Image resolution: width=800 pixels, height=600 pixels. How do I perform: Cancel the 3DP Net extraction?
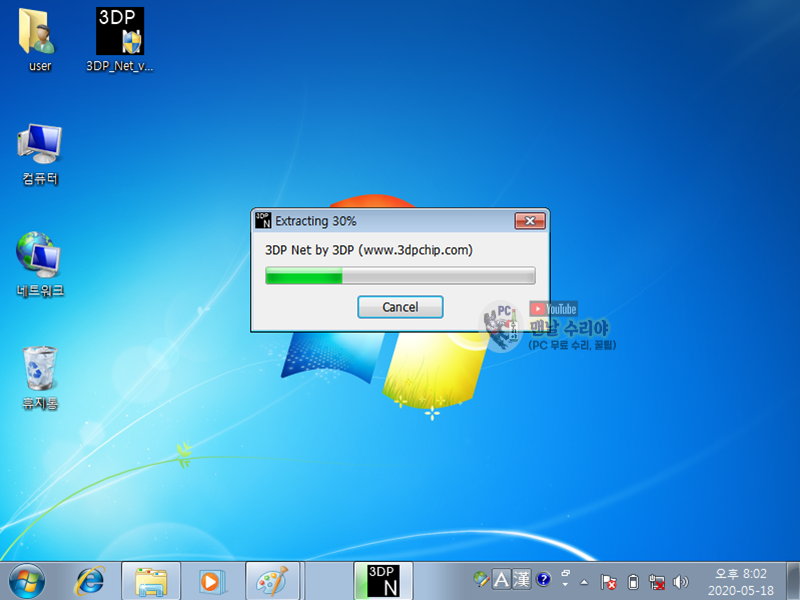[400, 307]
